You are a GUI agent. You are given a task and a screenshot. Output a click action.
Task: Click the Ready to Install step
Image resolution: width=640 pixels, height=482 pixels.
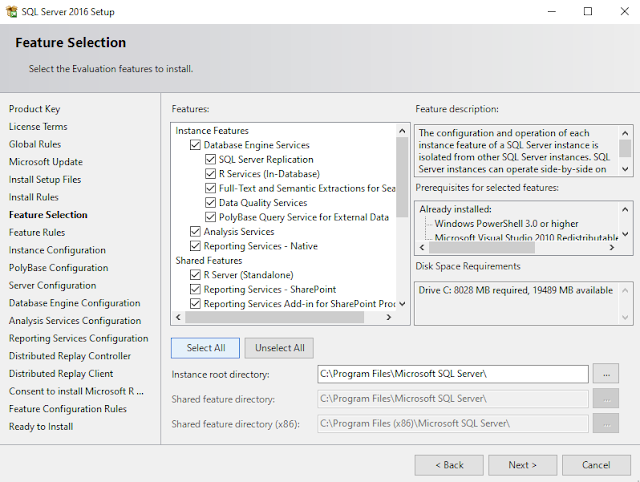(x=41, y=426)
